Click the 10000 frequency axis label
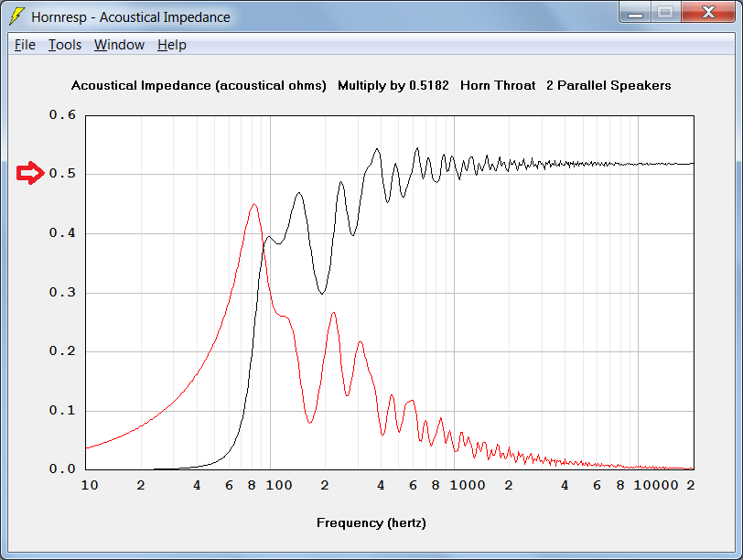Viewport: 743px width, 560px height. pos(656,485)
